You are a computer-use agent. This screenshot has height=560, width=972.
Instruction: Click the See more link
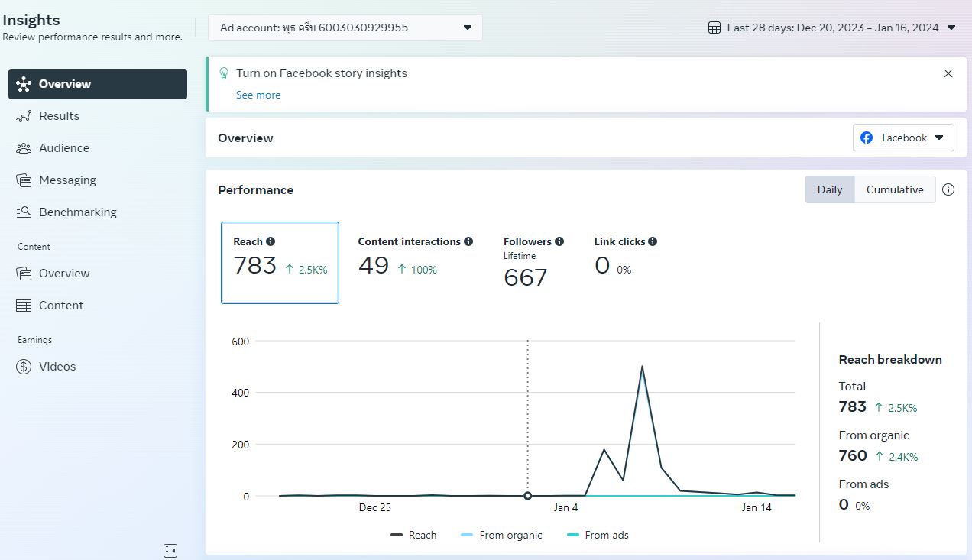pos(258,95)
